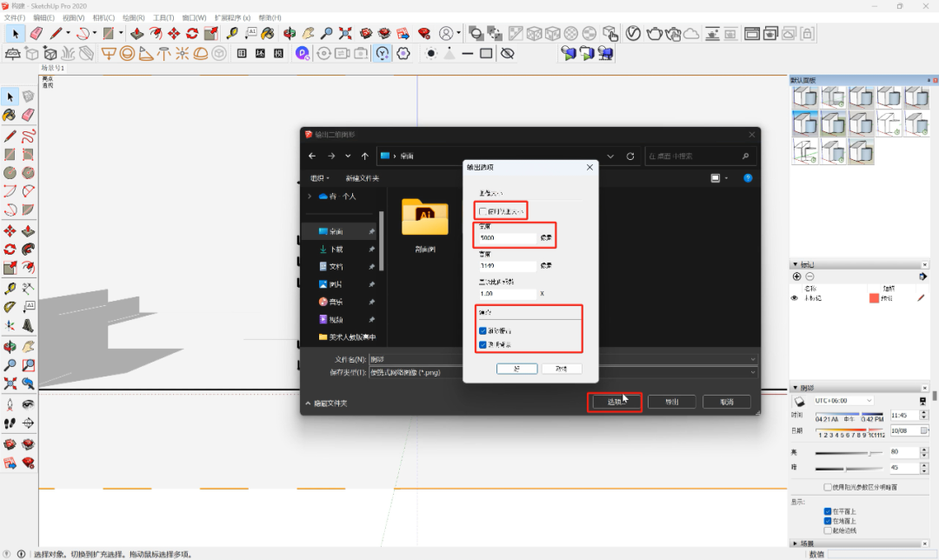Open the 工具(T) menu

[x=163, y=18]
